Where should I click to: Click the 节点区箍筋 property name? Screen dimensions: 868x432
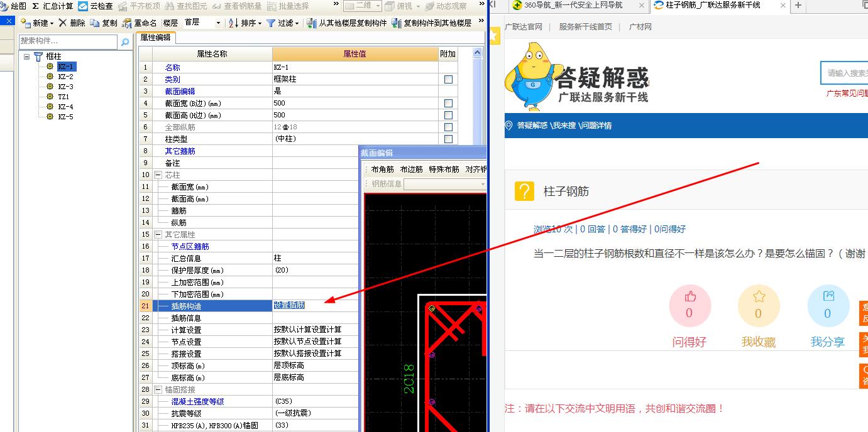pos(190,246)
